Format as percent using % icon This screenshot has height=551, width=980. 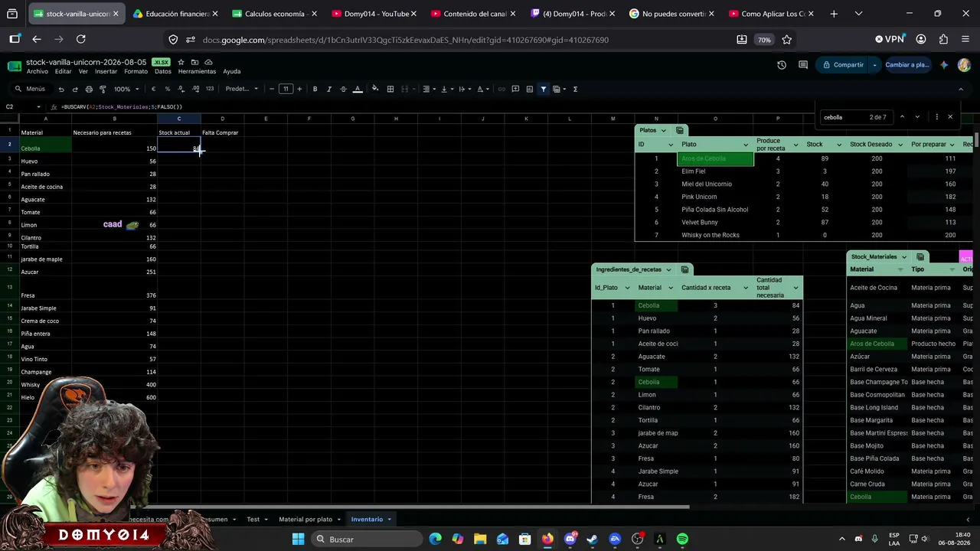tap(168, 89)
